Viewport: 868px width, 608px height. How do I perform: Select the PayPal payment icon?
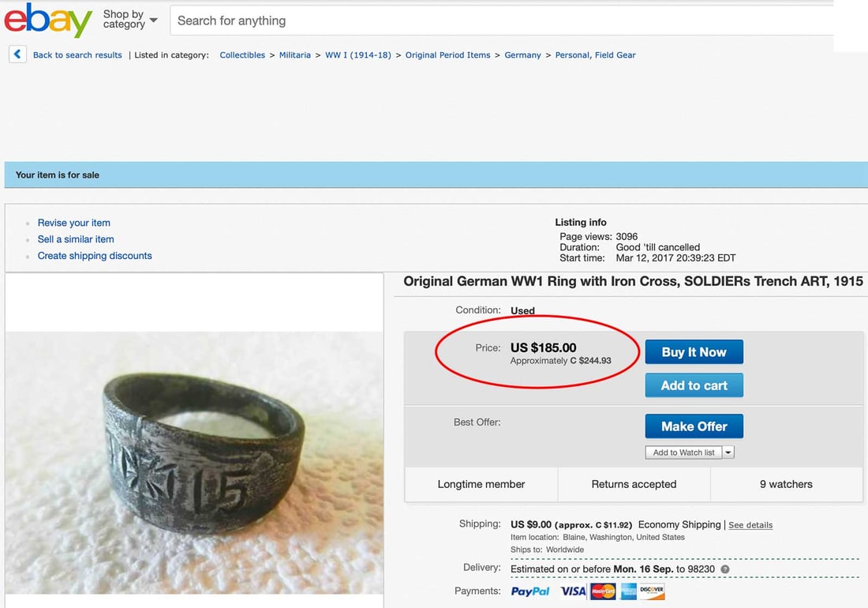[x=530, y=591]
